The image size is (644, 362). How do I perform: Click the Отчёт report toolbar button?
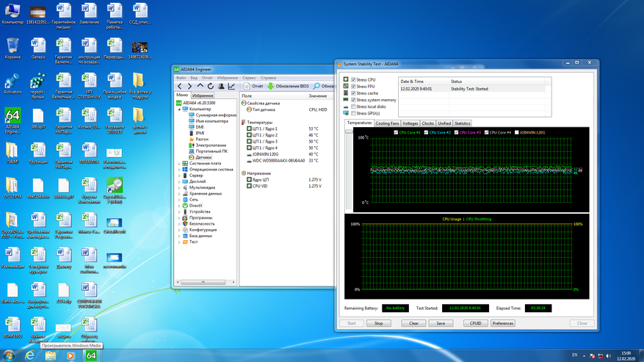pyautogui.click(x=253, y=87)
